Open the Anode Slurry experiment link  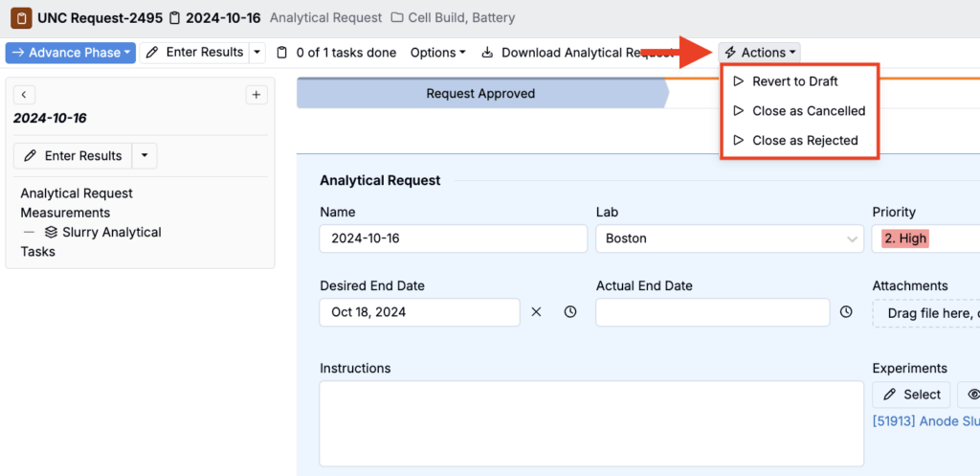pos(924,421)
